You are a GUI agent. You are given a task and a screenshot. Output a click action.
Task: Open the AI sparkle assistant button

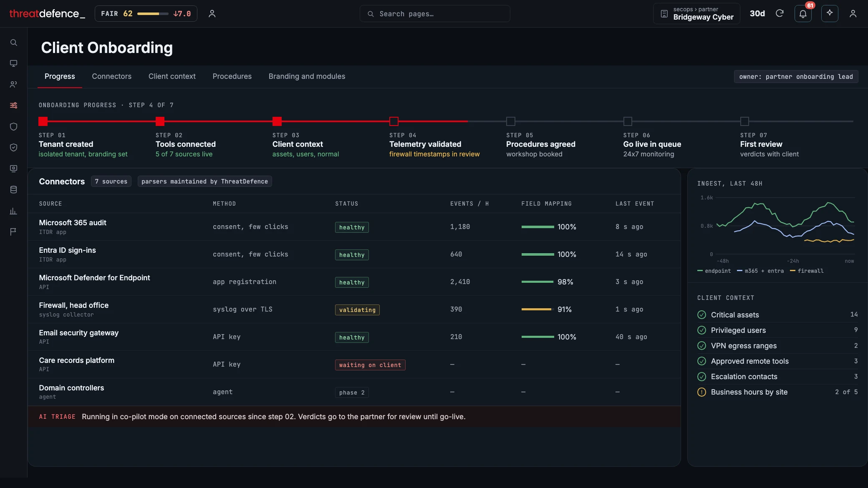[830, 13]
